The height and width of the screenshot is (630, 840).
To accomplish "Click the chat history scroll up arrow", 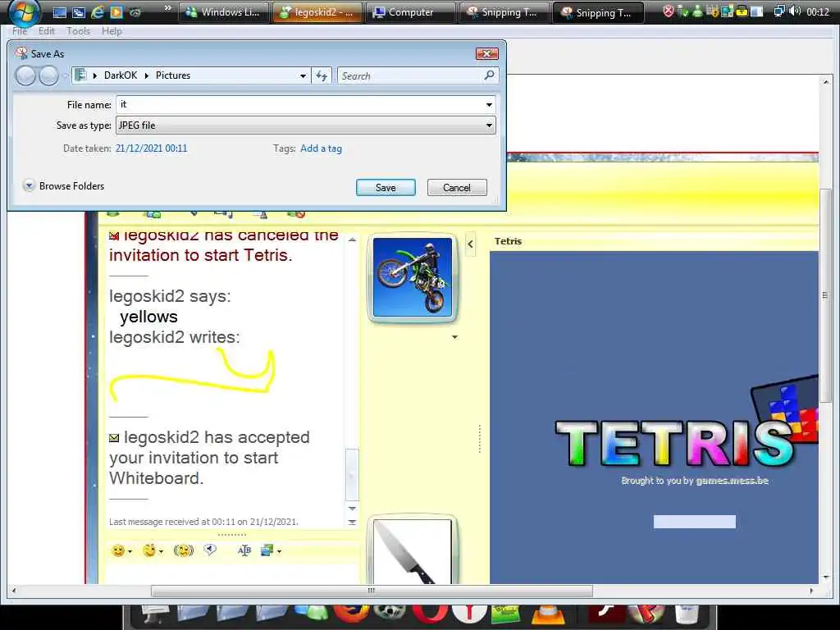I will click(352, 240).
